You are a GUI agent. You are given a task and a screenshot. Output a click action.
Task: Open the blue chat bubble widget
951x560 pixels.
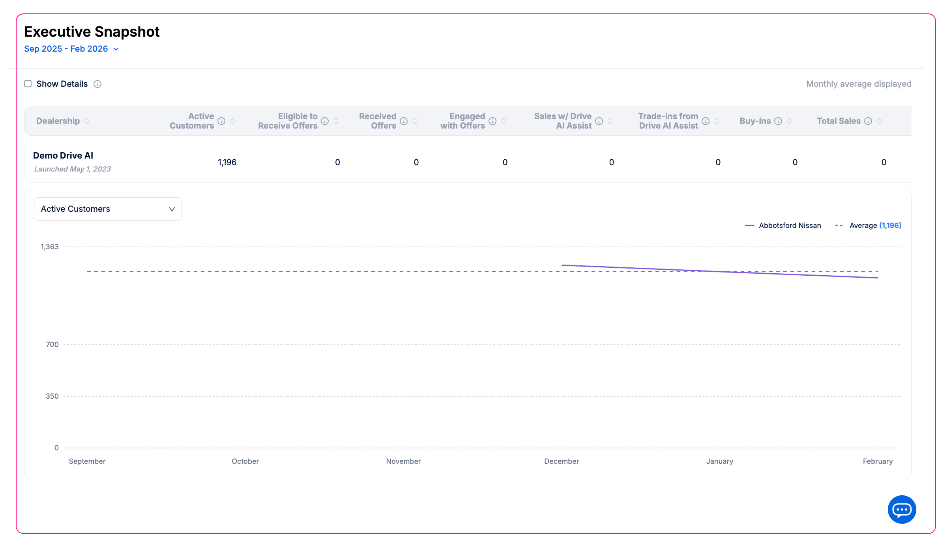(902, 509)
